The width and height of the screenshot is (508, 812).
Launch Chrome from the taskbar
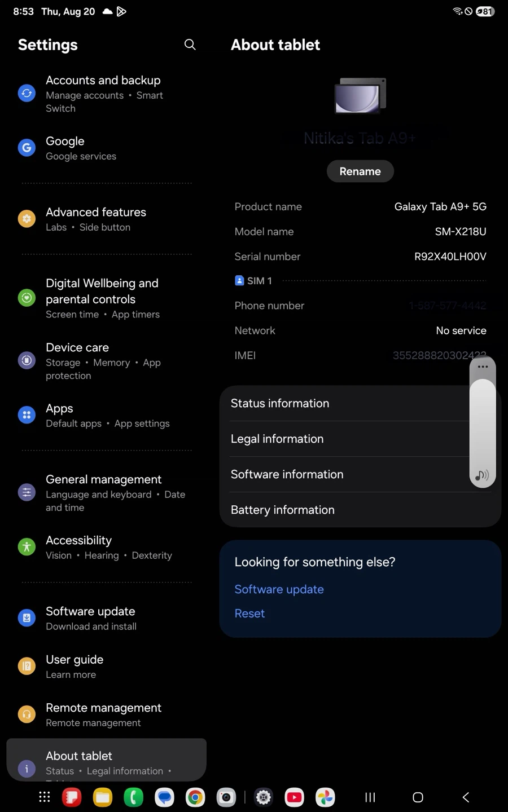(x=195, y=797)
